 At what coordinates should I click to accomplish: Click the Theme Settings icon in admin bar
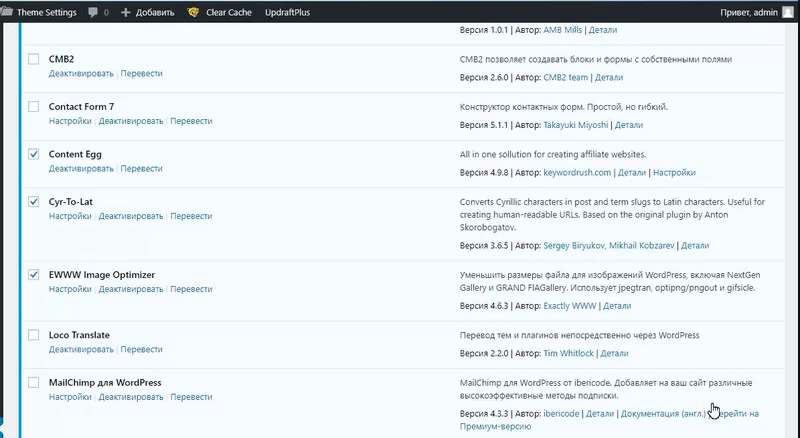[6, 12]
